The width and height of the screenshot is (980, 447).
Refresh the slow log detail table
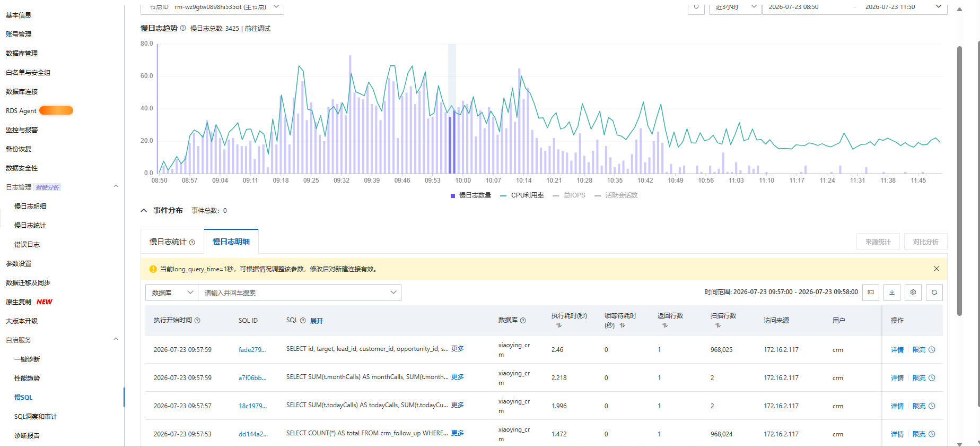pos(934,293)
